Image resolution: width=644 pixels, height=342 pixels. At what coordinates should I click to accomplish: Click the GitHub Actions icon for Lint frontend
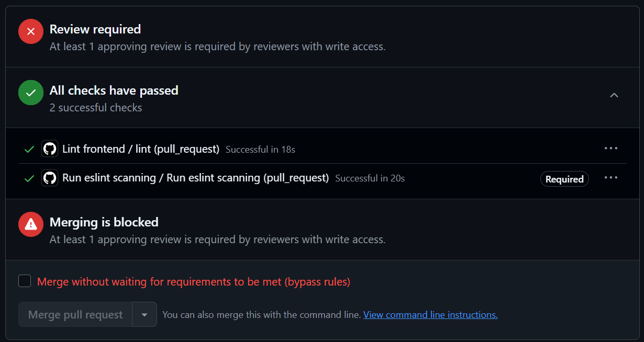pyautogui.click(x=49, y=149)
